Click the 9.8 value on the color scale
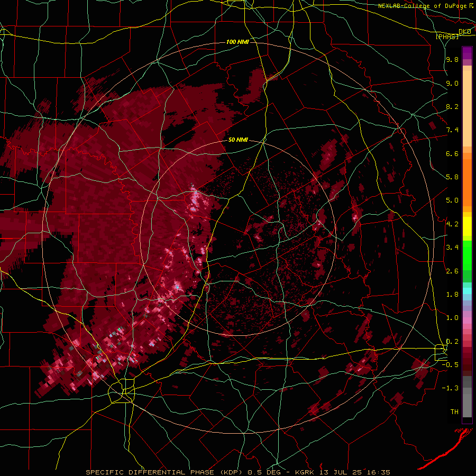The width and height of the screenshot is (476, 476). 452,59
